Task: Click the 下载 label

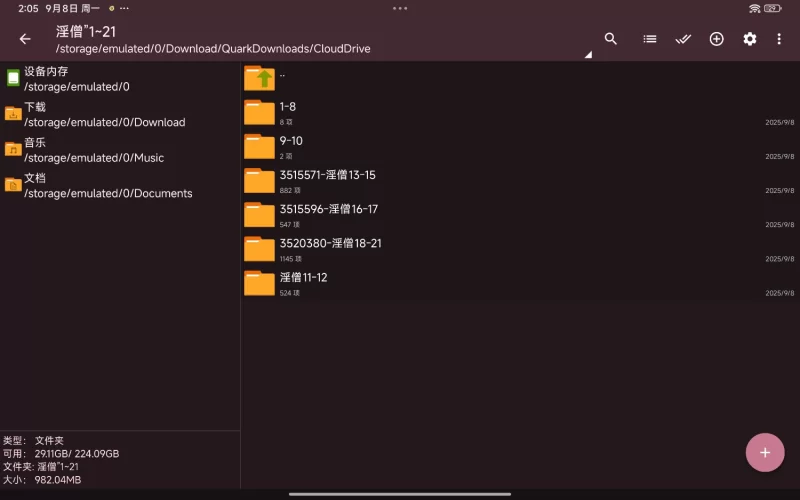Action: click(x=35, y=107)
